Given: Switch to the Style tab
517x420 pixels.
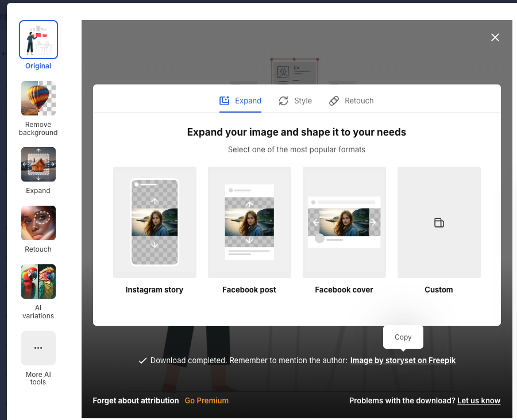Looking at the screenshot, I should coord(295,101).
